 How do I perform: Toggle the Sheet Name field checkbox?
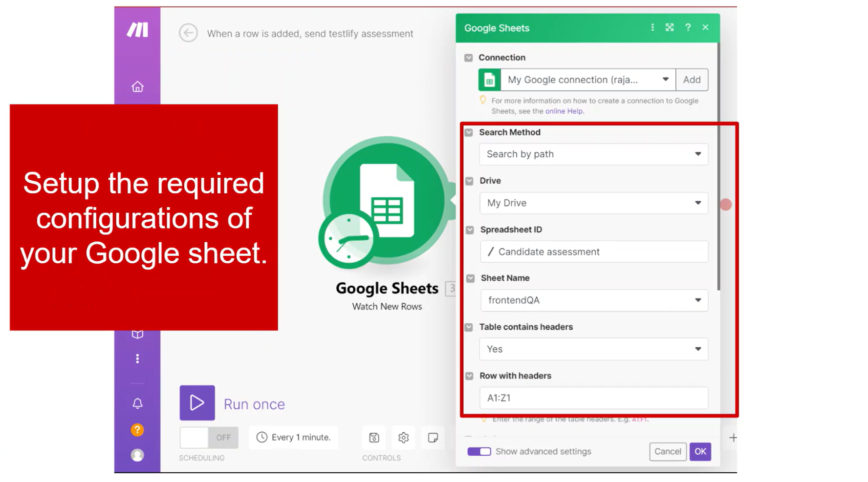(x=471, y=278)
